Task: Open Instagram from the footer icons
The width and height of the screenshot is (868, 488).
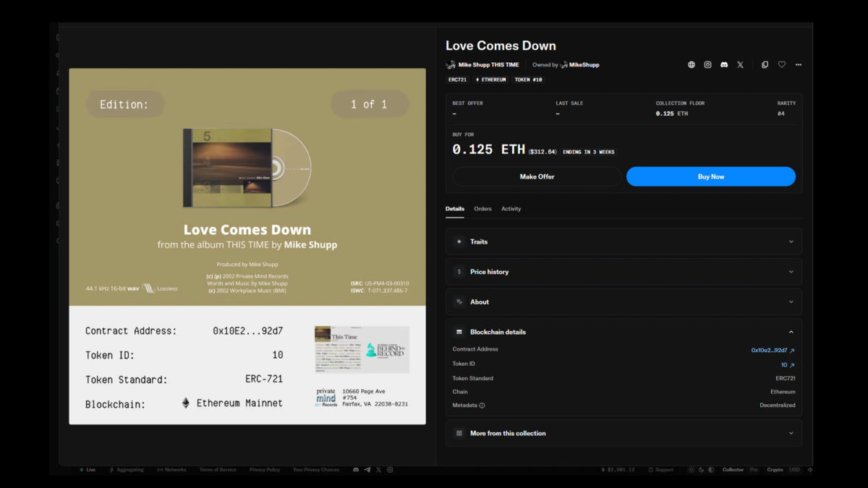Action: 390,470
